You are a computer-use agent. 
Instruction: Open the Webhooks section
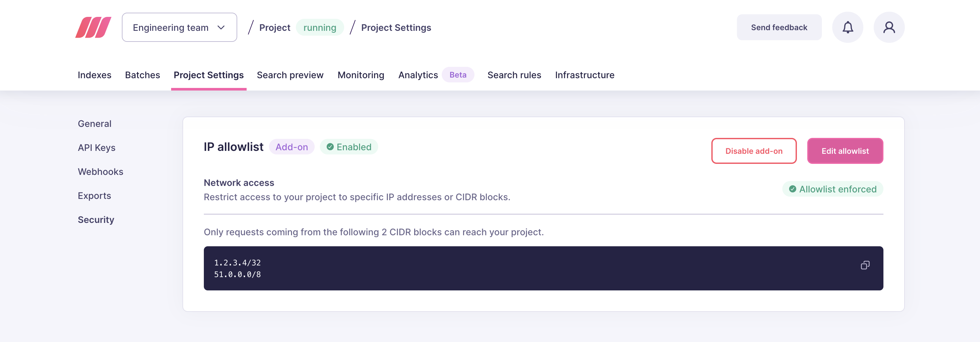coord(100,172)
